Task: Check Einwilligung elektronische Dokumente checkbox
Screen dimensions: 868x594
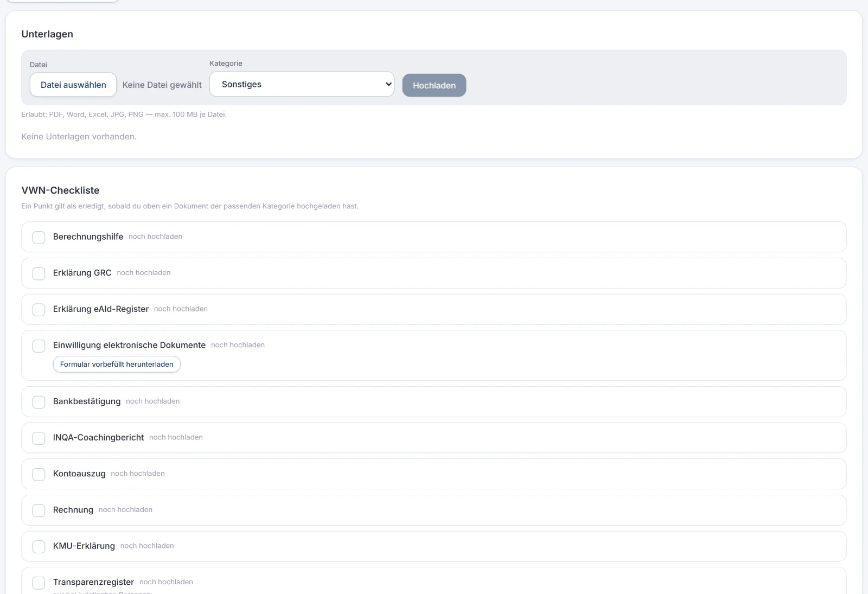Action: tap(39, 346)
